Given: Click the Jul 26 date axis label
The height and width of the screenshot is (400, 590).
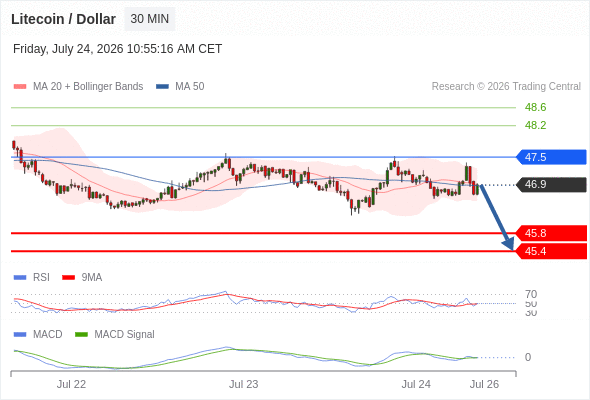Looking at the screenshot, I should coord(484,385).
